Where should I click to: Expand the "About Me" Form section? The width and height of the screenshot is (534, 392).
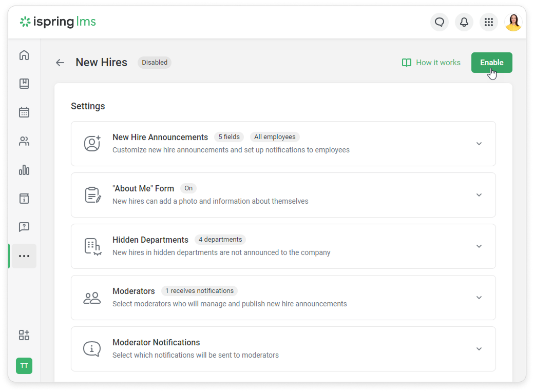[479, 195]
